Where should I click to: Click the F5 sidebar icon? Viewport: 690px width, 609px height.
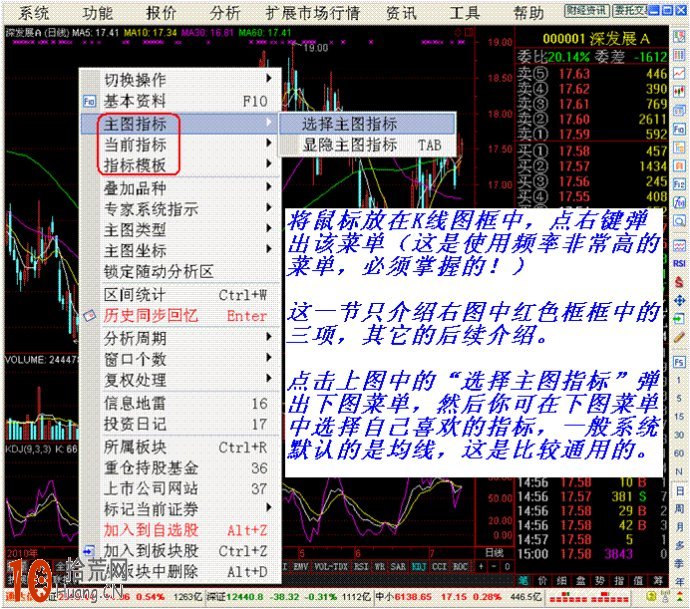(x=679, y=362)
